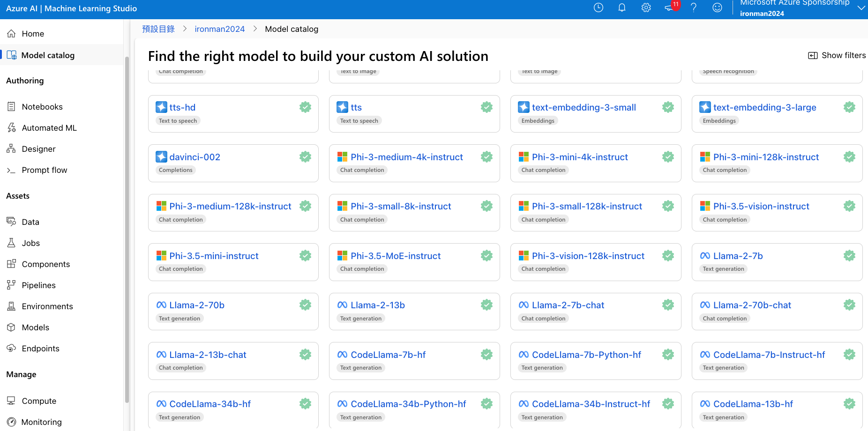Click verified badge on tts-hd card

click(306, 107)
